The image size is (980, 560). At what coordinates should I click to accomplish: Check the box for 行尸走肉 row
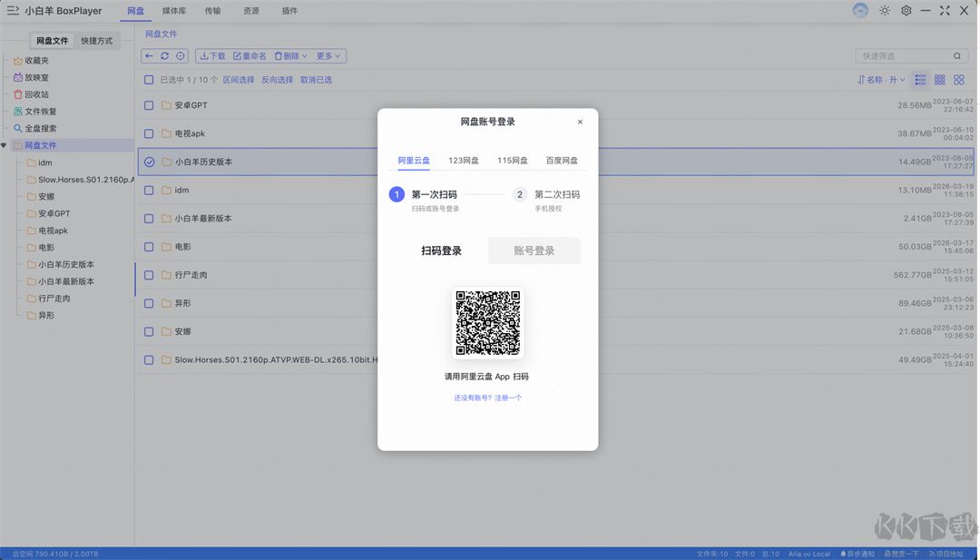[x=149, y=275]
